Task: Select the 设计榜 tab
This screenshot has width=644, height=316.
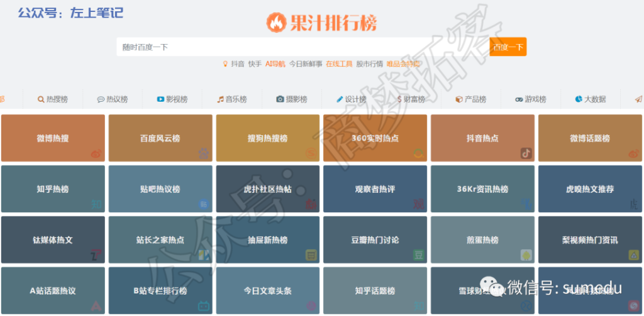Action: pyautogui.click(x=351, y=99)
